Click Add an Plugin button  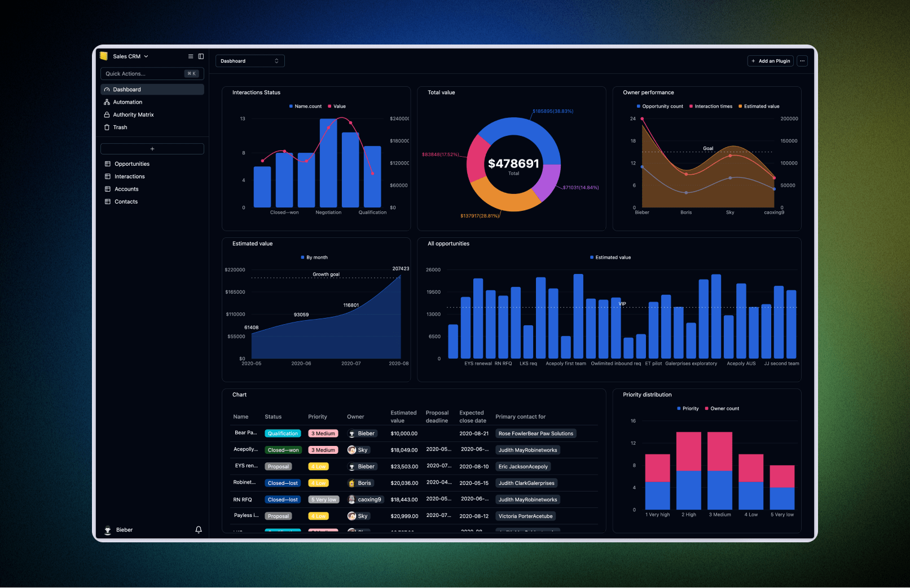coord(771,61)
